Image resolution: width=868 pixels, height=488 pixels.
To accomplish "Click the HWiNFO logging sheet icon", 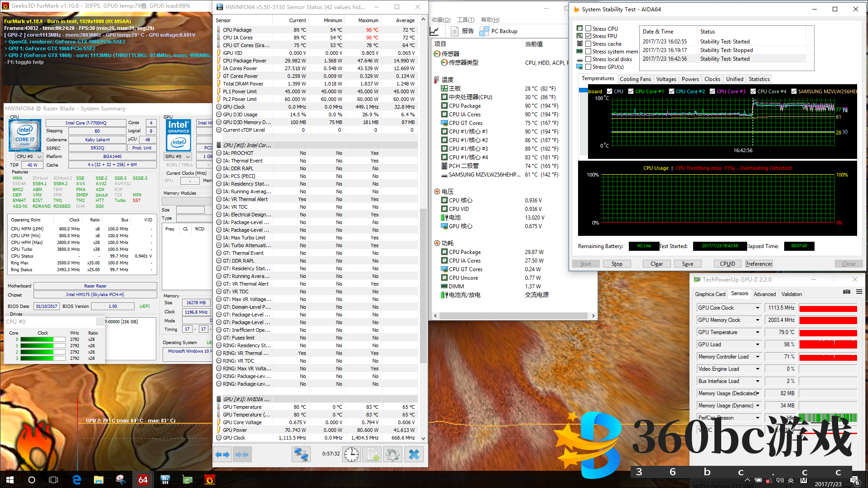I will pos(372,455).
